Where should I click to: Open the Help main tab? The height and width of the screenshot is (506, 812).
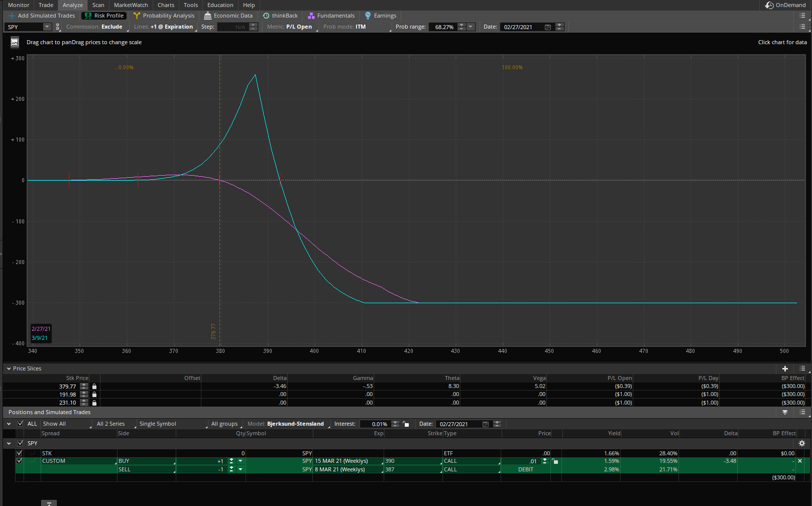(x=249, y=5)
